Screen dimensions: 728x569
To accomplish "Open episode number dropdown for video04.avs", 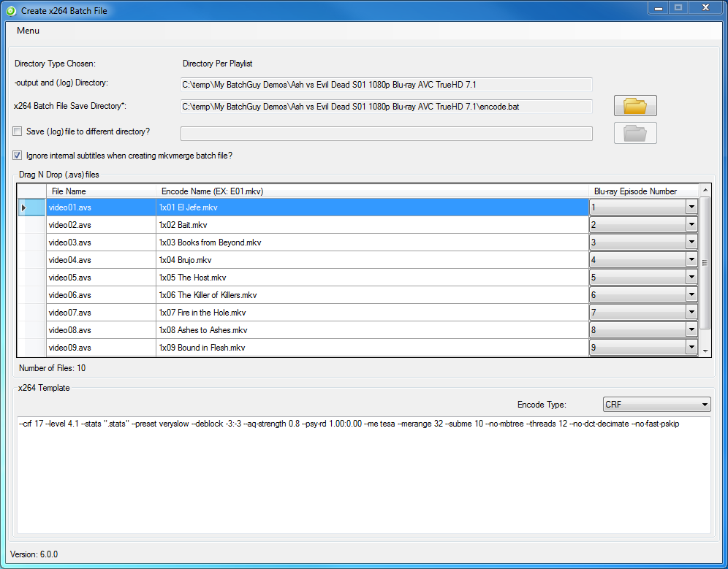I will point(691,260).
